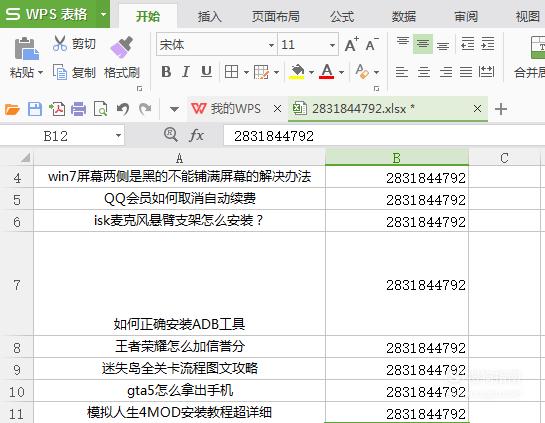Align text right

click(x=446, y=72)
